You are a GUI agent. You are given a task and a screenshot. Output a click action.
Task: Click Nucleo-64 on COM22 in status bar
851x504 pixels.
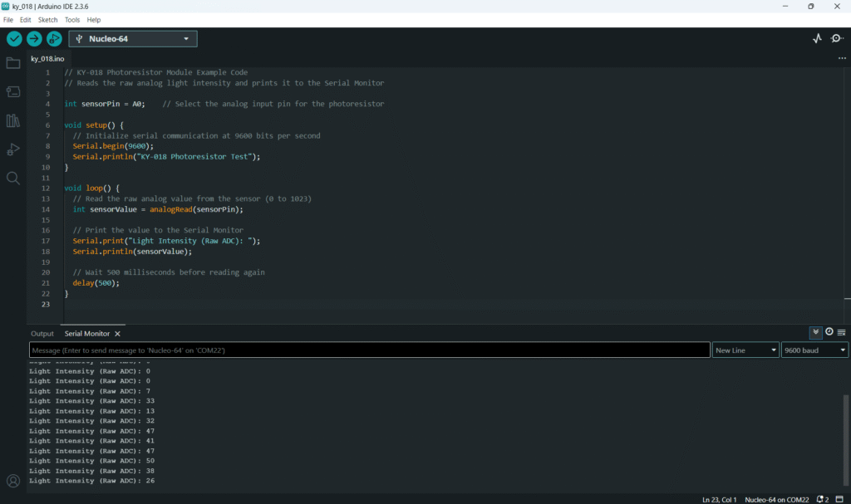pos(775,499)
